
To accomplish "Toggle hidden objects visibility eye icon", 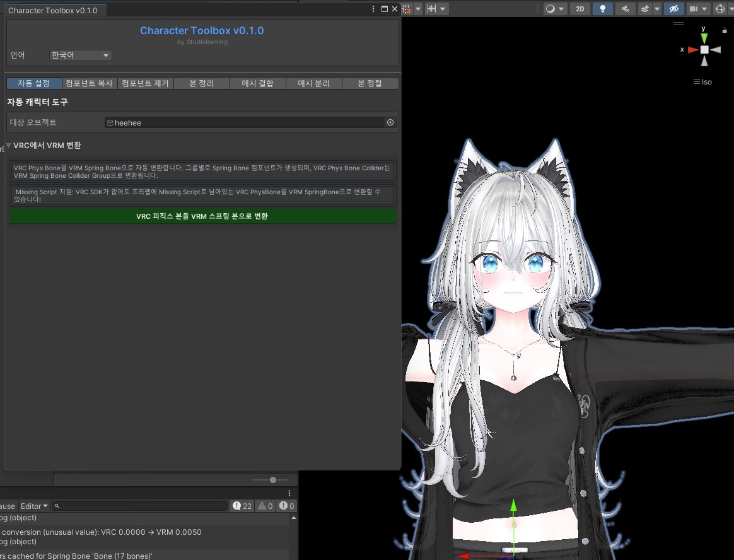I will point(673,8).
